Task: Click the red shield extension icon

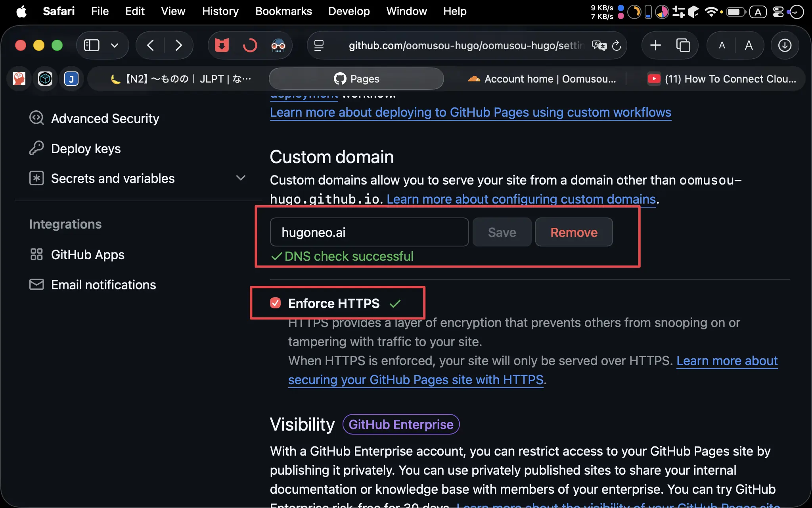Action: click(x=222, y=45)
